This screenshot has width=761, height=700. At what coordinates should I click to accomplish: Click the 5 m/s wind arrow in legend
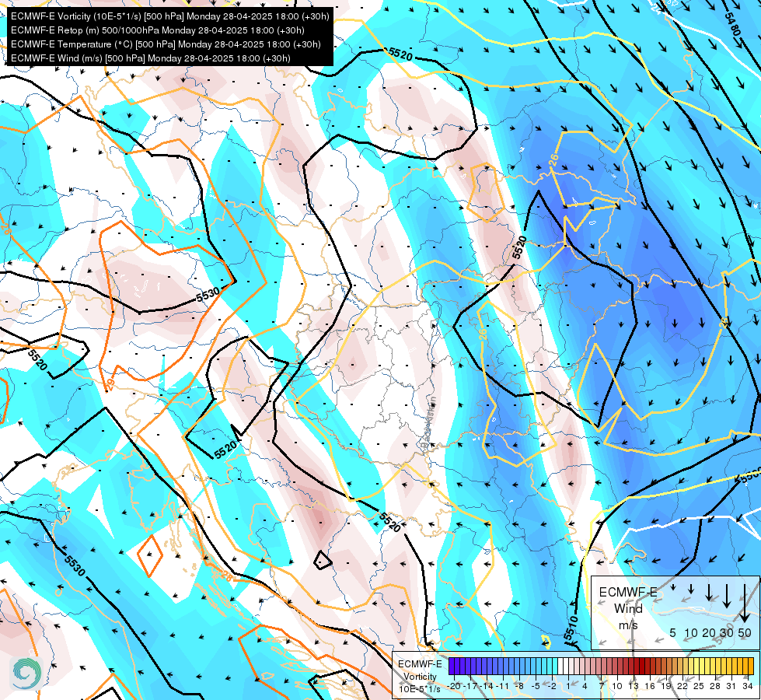(x=673, y=588)
